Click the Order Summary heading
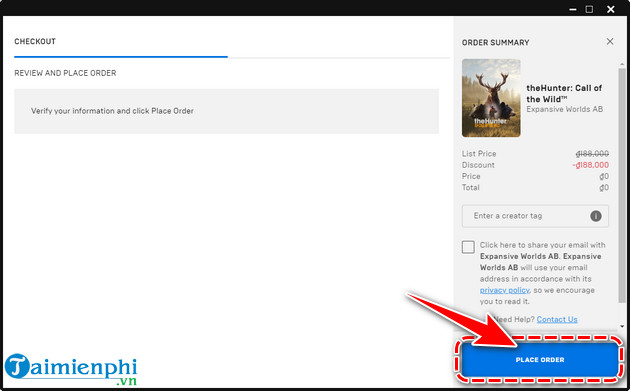 pyautogui.click(x=495, y=43)
